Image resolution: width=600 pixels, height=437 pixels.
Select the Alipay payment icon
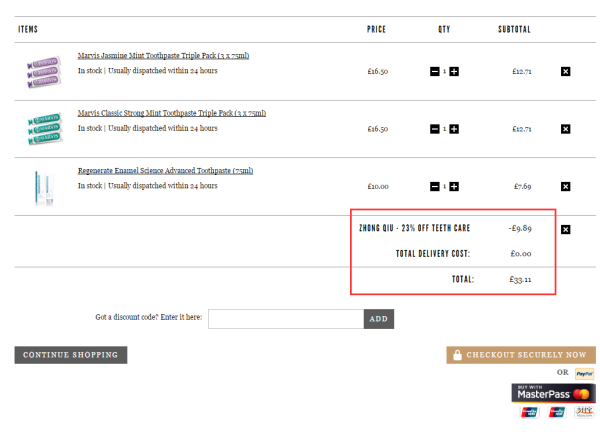pos(584,412)
